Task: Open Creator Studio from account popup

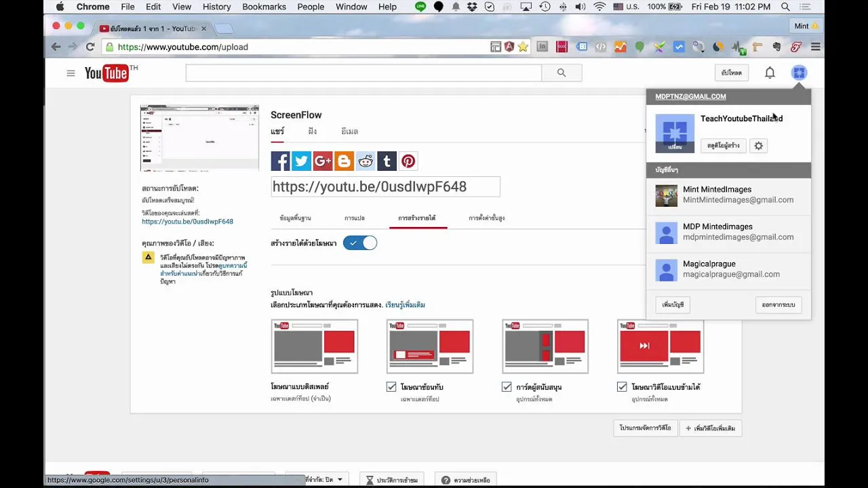Action: click(x=724, y=146)
